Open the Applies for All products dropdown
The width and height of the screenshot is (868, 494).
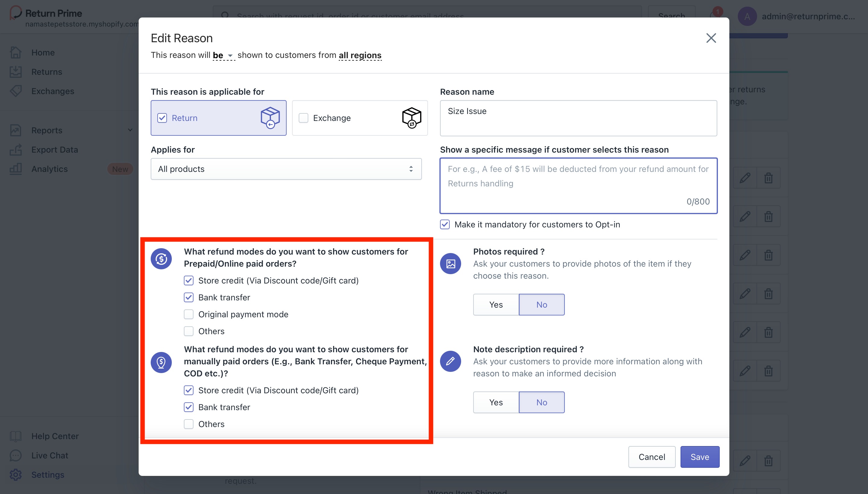click(x=286, y=169)
